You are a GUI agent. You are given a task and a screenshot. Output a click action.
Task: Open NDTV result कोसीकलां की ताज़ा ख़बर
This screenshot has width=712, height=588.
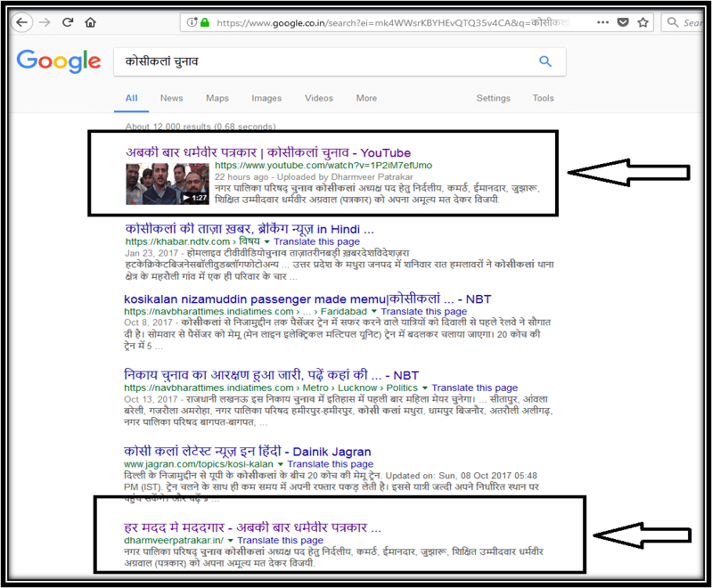click(x=250, y=229)
